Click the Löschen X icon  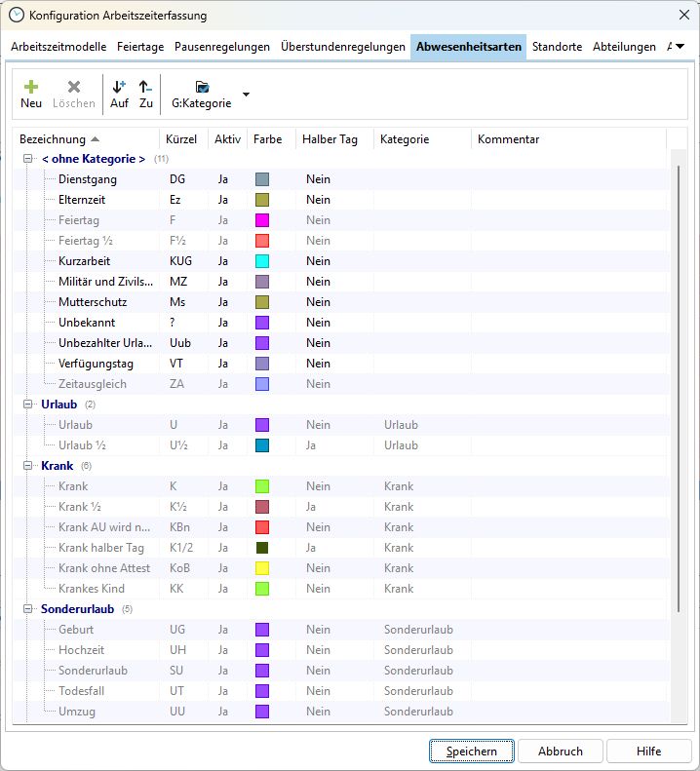(74, 87)
